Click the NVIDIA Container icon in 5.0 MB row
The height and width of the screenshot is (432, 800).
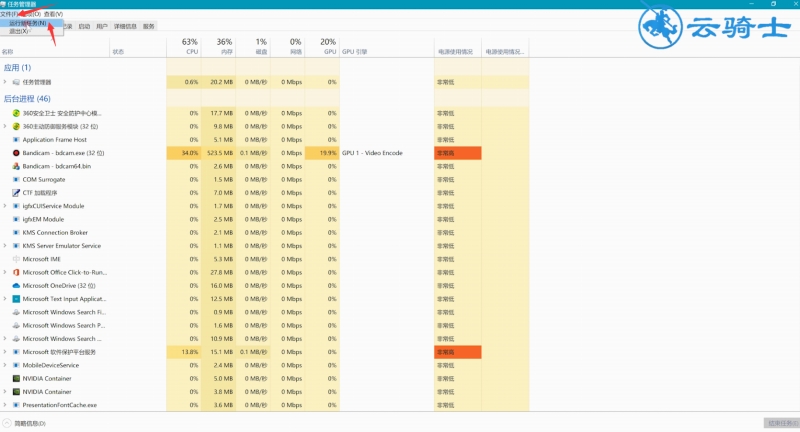point(16,378)
